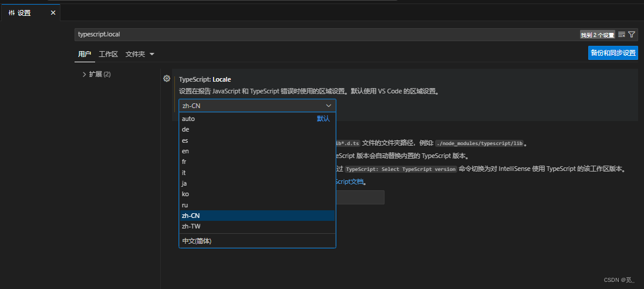Select the es locale option
This screenshot has height=289, width=644.
pyautogui.click(x=257, y=140)
